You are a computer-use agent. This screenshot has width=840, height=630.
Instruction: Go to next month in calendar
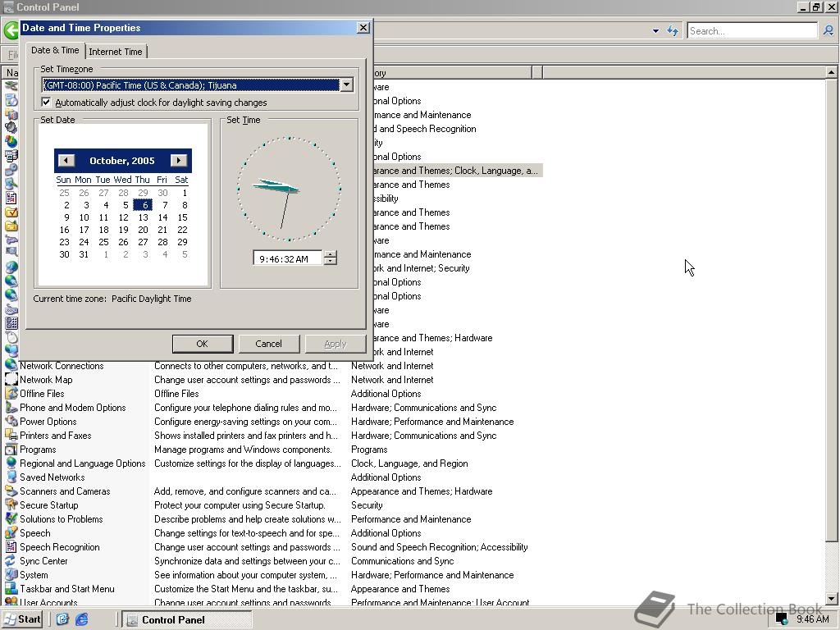(x=178, y=160)
